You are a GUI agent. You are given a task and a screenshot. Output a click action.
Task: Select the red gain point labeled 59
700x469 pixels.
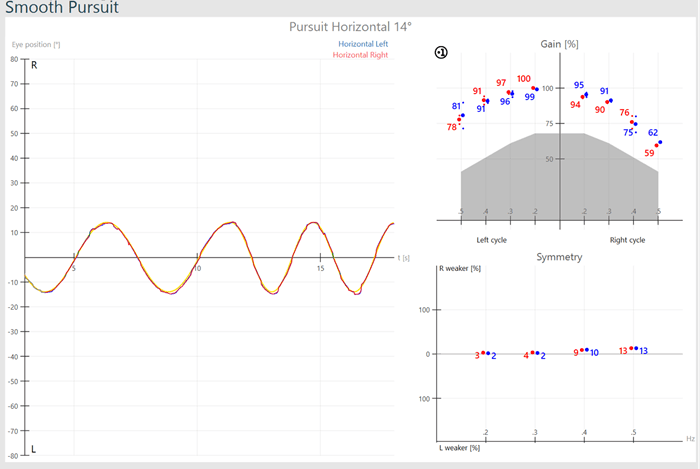point(656,146)
